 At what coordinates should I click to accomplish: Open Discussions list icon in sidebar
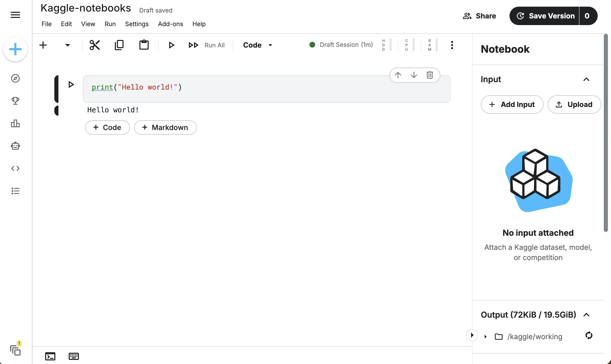tap(15, 191)
